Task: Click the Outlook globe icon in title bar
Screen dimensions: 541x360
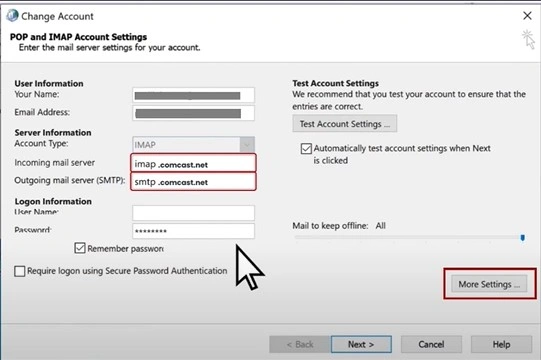Action: click(x=12, y=16)
